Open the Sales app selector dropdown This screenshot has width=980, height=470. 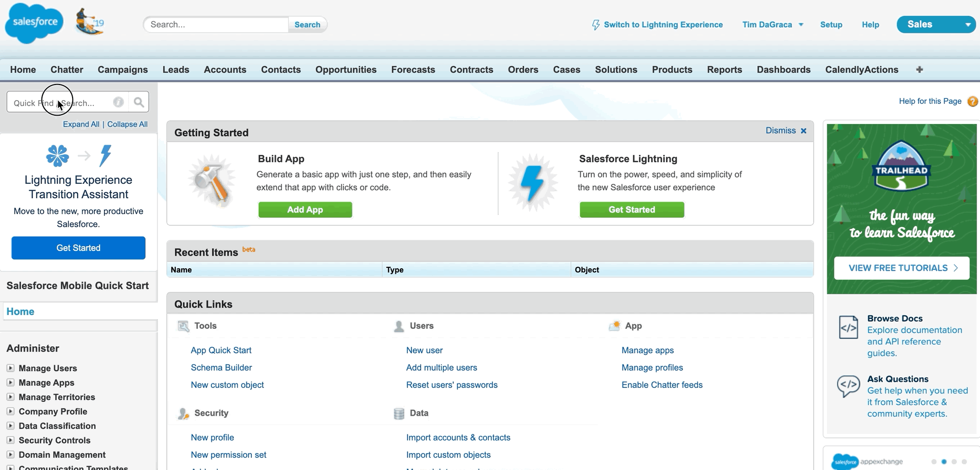tap(936, 24)
